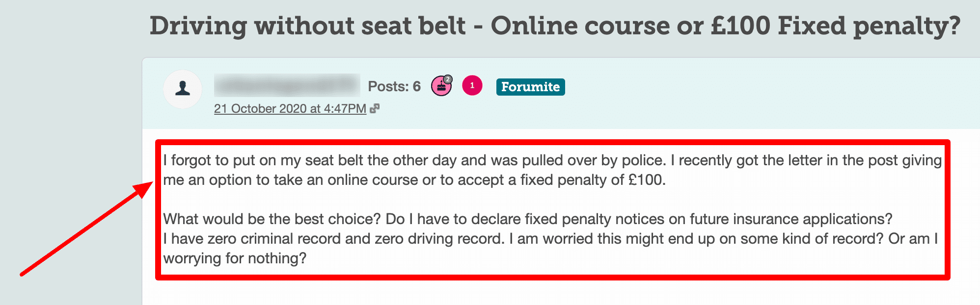Open the post via the 21 October 2020 link
This screenshot has width=980, height=305.
[290, 108]
